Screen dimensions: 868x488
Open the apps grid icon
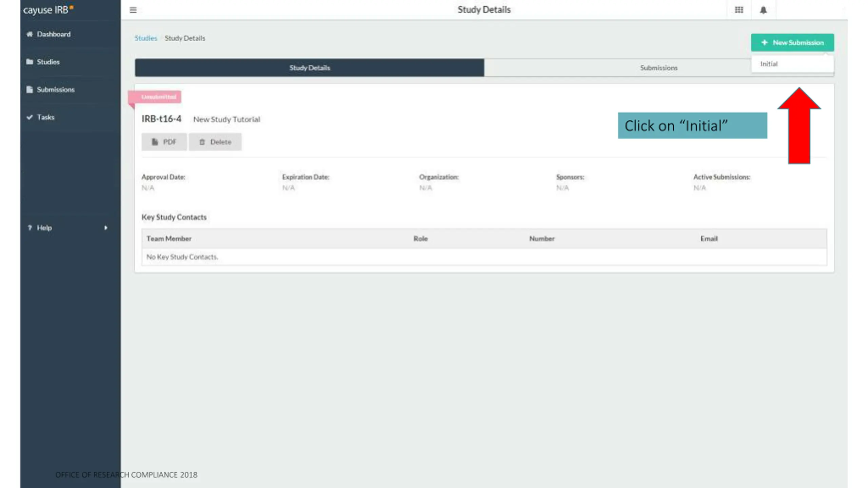click(739, 10)
